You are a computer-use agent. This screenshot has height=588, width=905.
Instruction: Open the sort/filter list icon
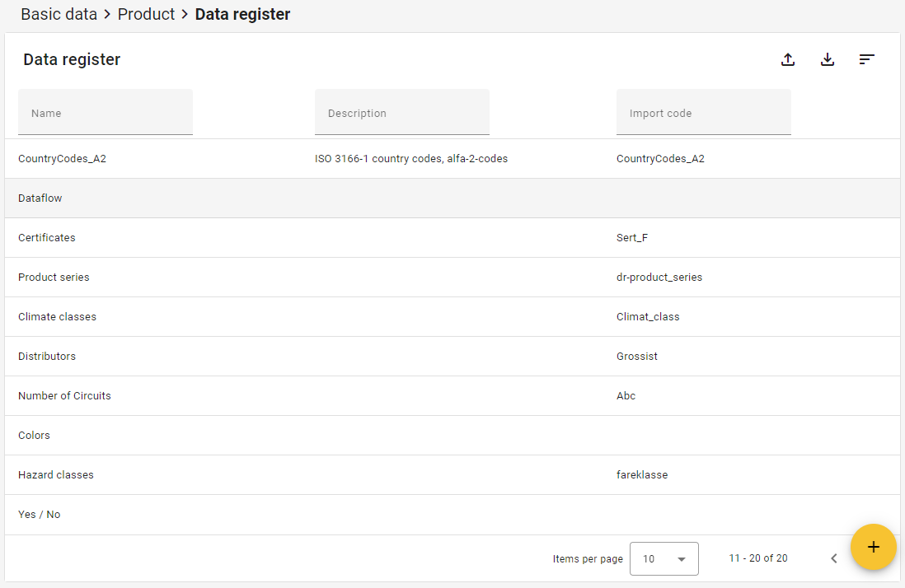866,59
